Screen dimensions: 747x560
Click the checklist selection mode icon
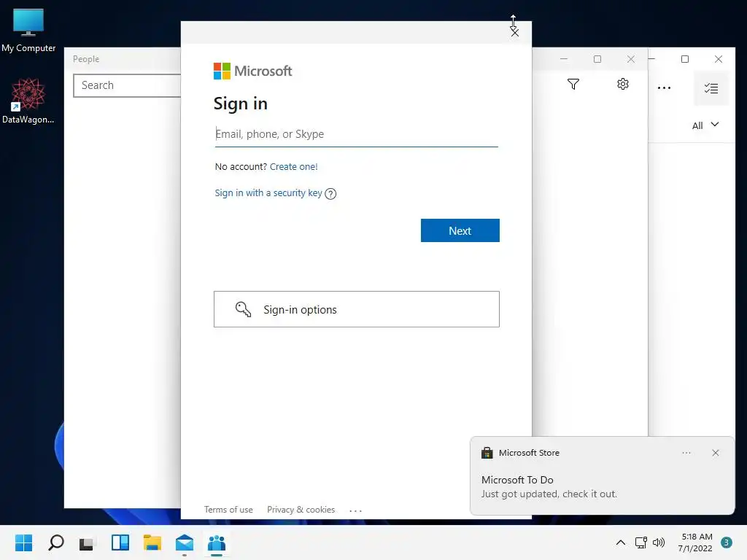click(x=711, y=88)
